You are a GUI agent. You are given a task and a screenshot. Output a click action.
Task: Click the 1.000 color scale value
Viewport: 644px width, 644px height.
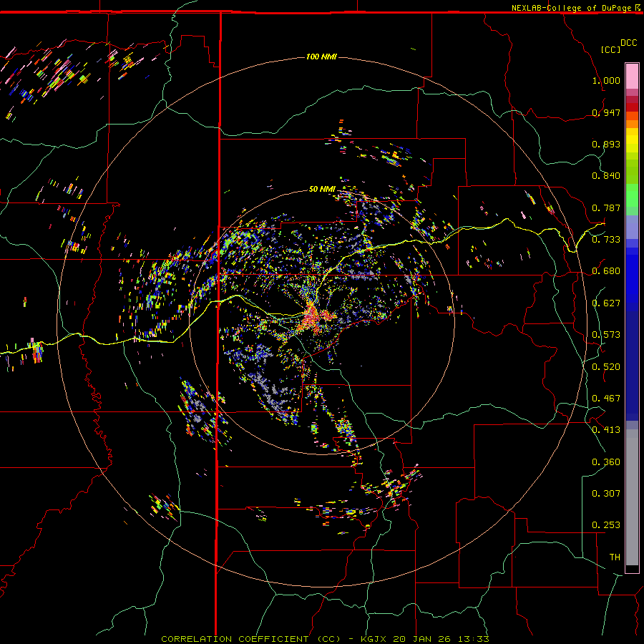[x=606, y=80]
